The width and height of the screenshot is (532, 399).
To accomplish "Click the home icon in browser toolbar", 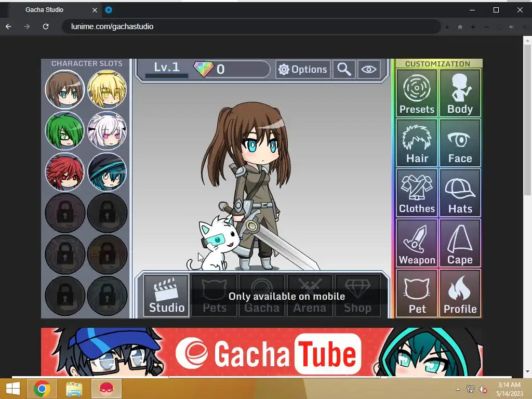I will [460, 27].
